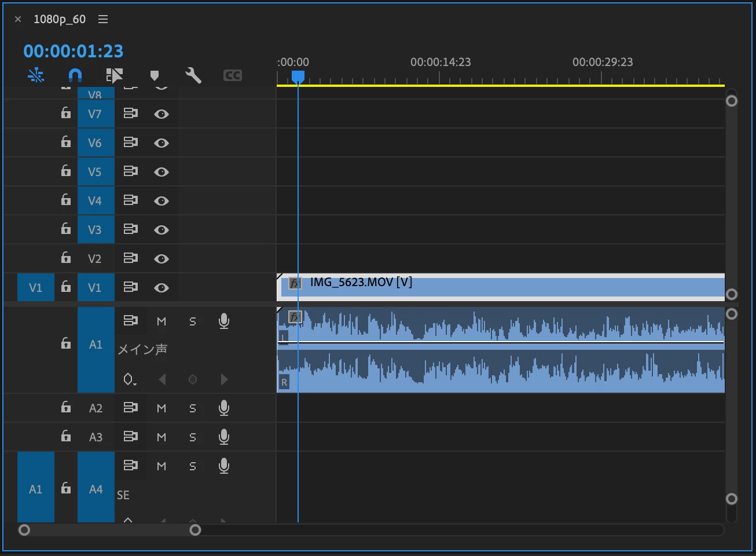
Task: Toggle lock on track V1
Action: coord(66,287)
